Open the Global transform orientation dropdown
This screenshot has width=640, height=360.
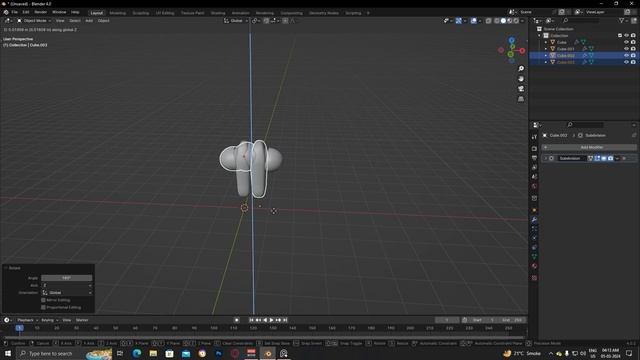pyautogui.click(x=236, y=20)
